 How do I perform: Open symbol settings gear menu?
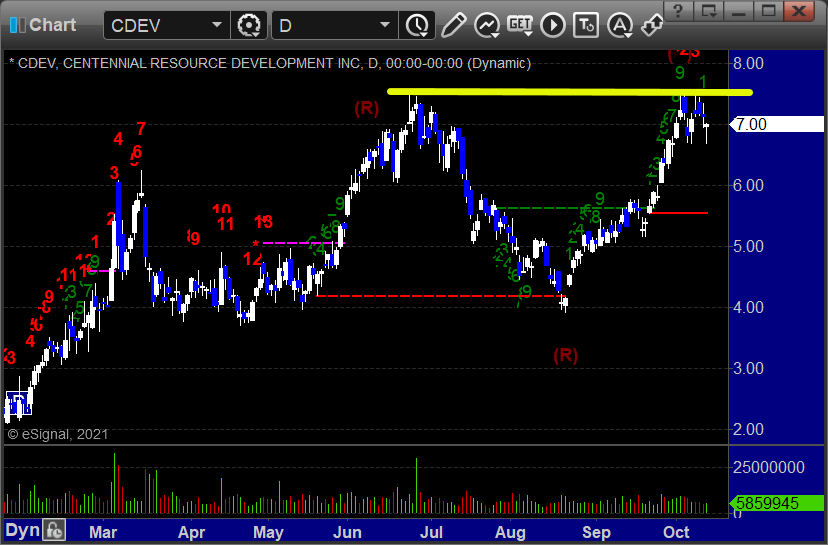[249, 25]
